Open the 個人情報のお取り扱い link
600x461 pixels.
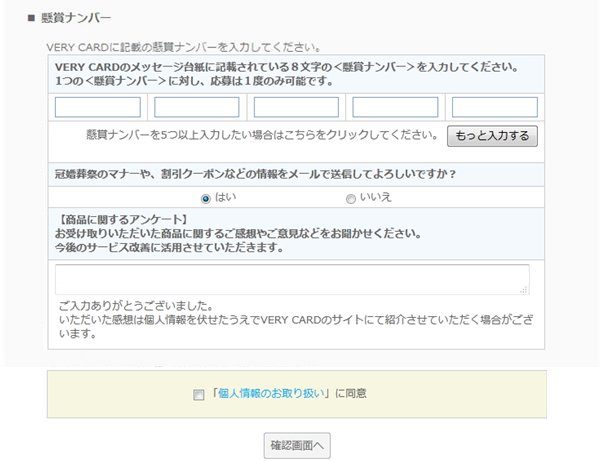pyautogui.click(x=271, y=393)
